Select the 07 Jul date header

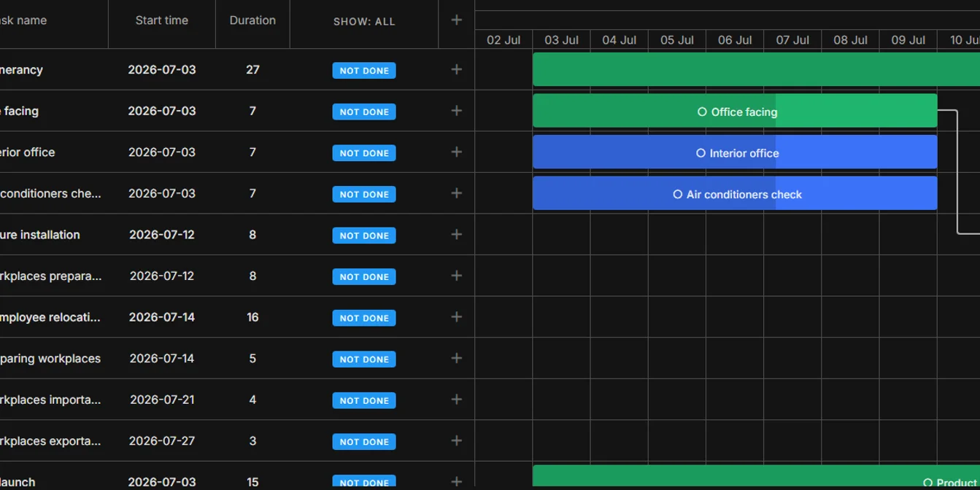coord(792,40)
